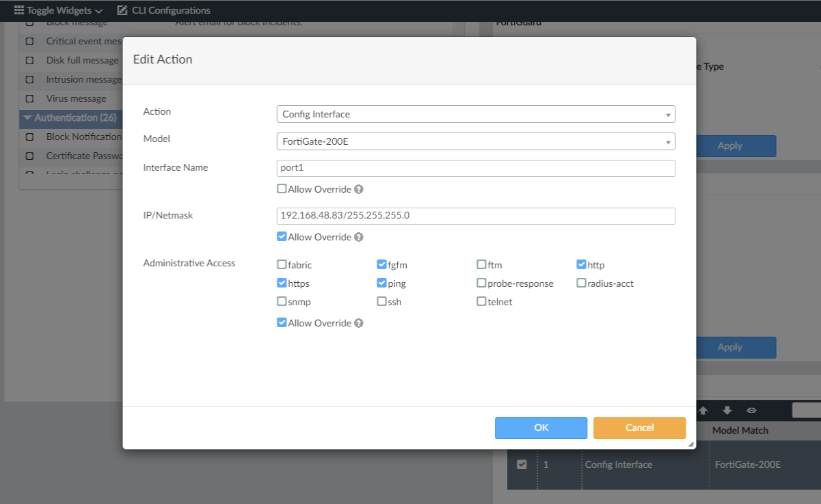Viewport: 821px width, 504px height.
Task: Click the Toggle Widgets grid icon
Action: coord(18,10)
